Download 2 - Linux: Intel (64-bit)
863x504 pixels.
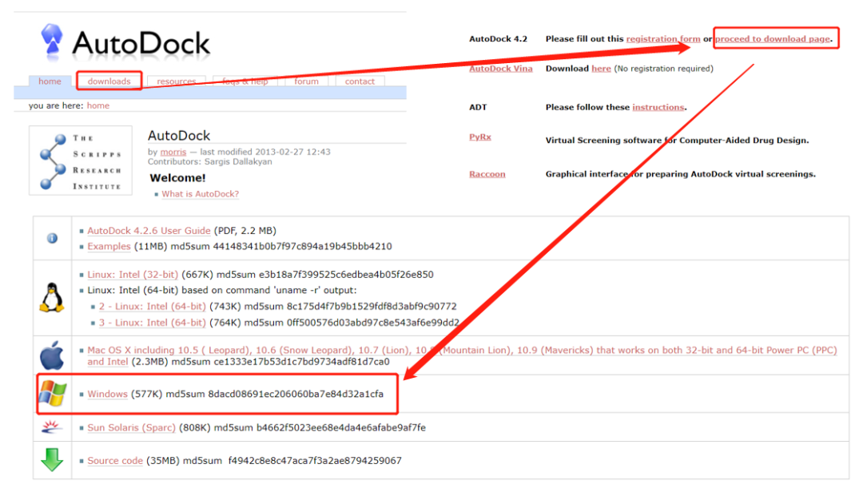click(x=153, y=306)
